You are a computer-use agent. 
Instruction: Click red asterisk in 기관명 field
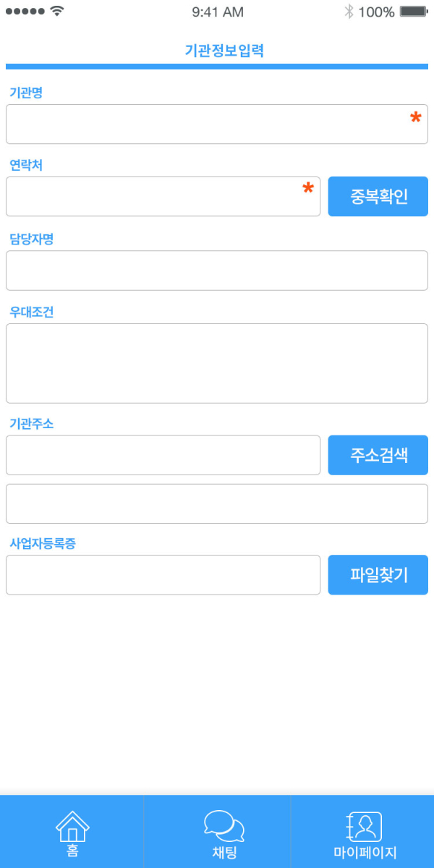click(x=416, y=118)
